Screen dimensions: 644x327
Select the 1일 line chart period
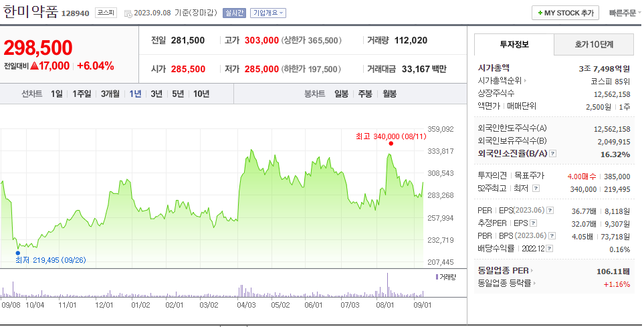coord(57,94)
